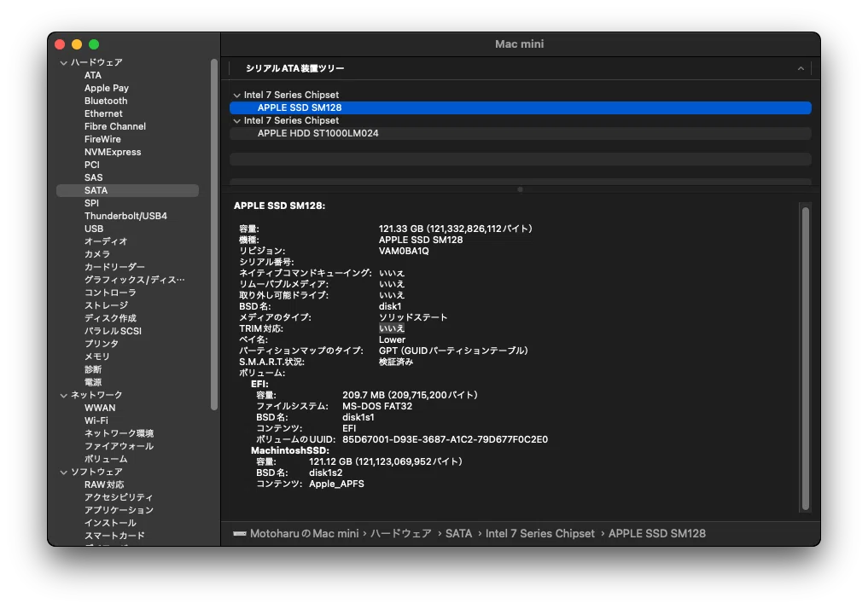Screen dimensions: 868x609
Task: Select SPI in the sidebar
Action: point(91,203)
